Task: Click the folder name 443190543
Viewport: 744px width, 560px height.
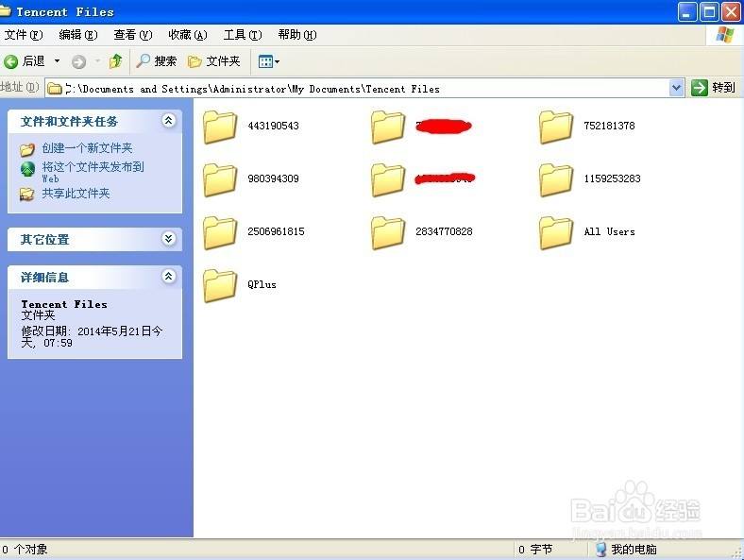Action: click(x=273, y=126)
